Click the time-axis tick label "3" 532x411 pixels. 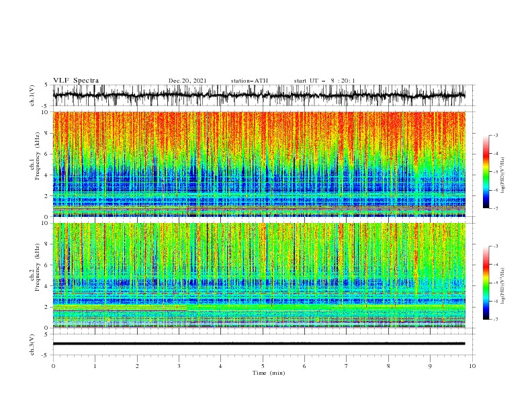tap(179, 366)
